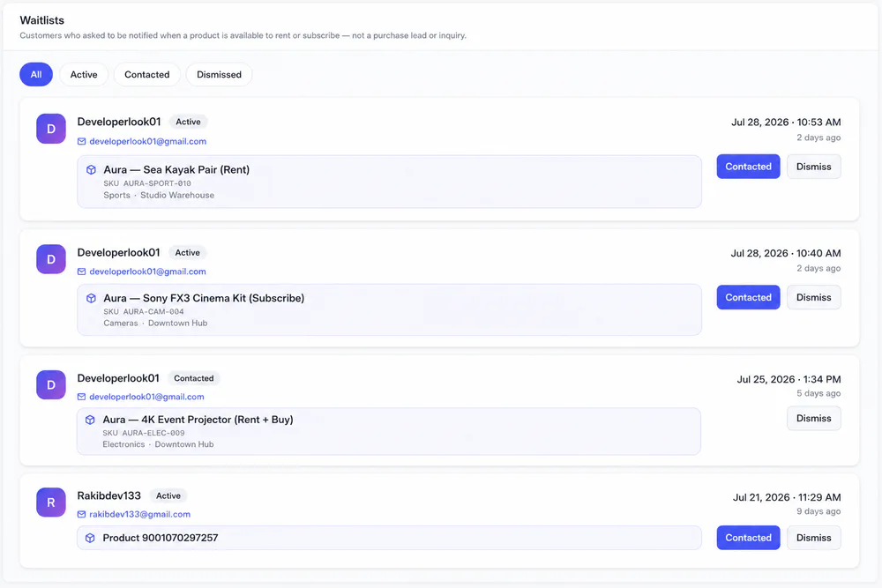Click the box icon beside 4K Event Projector
Screen dimensions: 882x588
click(90, 420)
